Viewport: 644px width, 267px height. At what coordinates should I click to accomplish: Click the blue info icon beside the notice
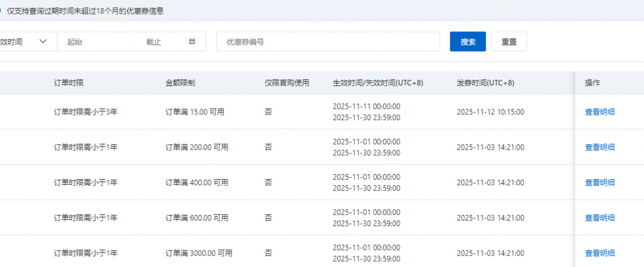pos(1,11)
